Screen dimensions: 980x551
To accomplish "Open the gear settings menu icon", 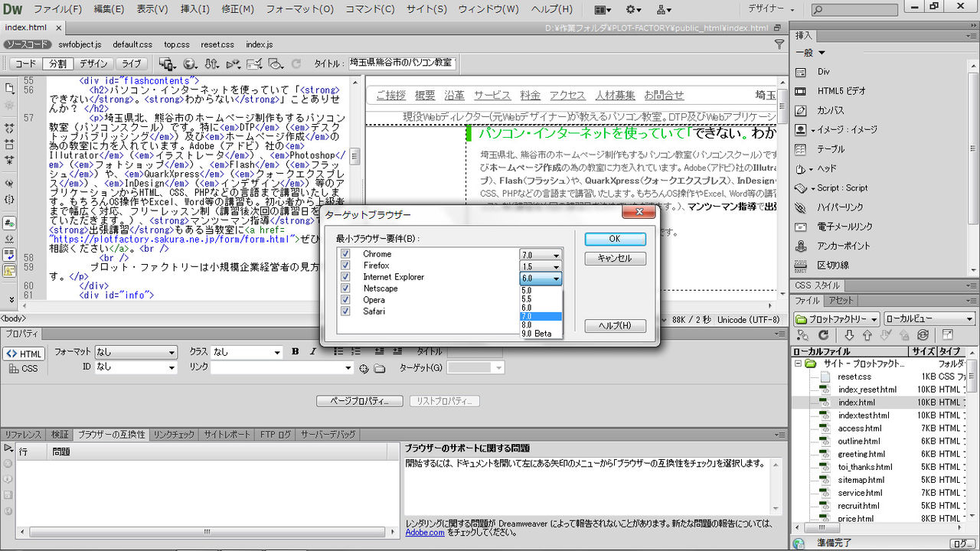I will pyautogui.click(x=634, y=9).
